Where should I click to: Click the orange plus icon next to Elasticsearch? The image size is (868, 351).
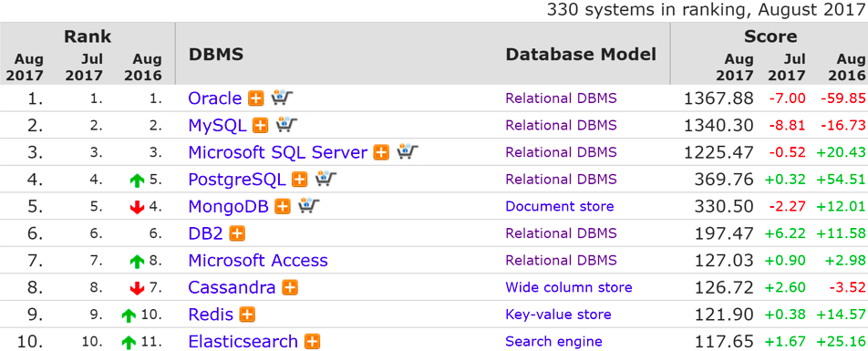point(312,342)
